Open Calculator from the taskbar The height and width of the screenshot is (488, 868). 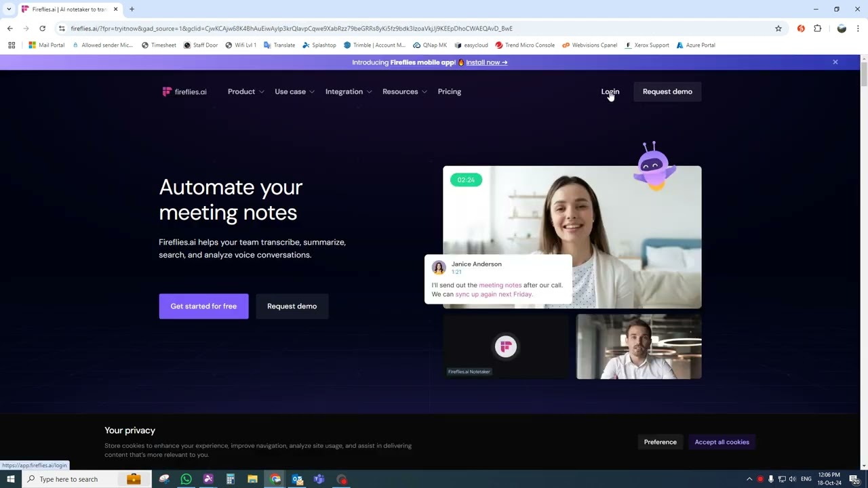click(x=230, y=479)
